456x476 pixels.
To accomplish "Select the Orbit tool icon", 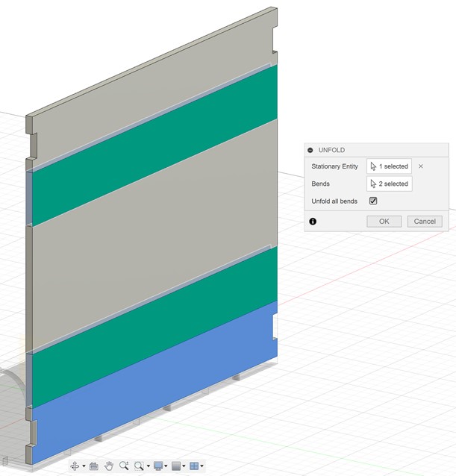I will point(74,466).
